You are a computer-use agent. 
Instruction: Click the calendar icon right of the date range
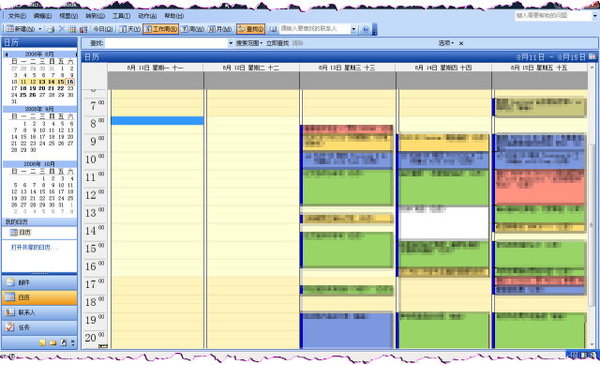click(x=592, y=57)
